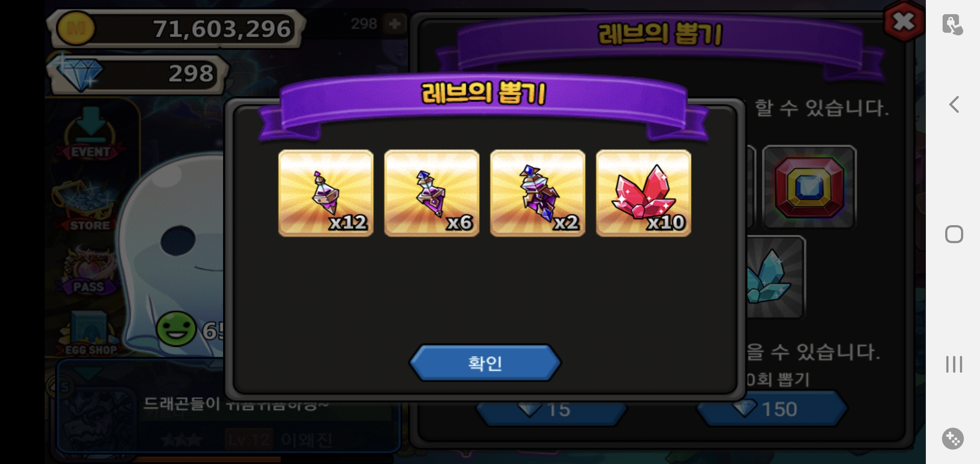Select the rainbow octagon gem item

(x=809, y=187)
